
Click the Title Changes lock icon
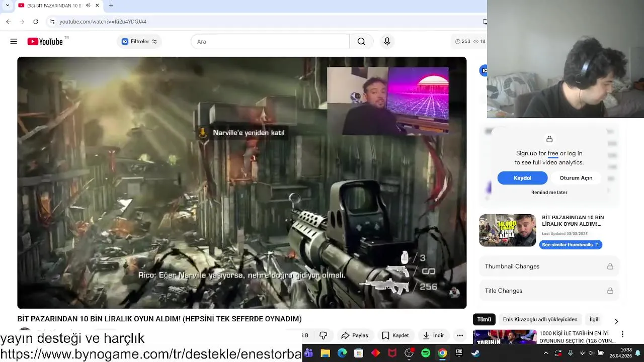click(610, 291)
